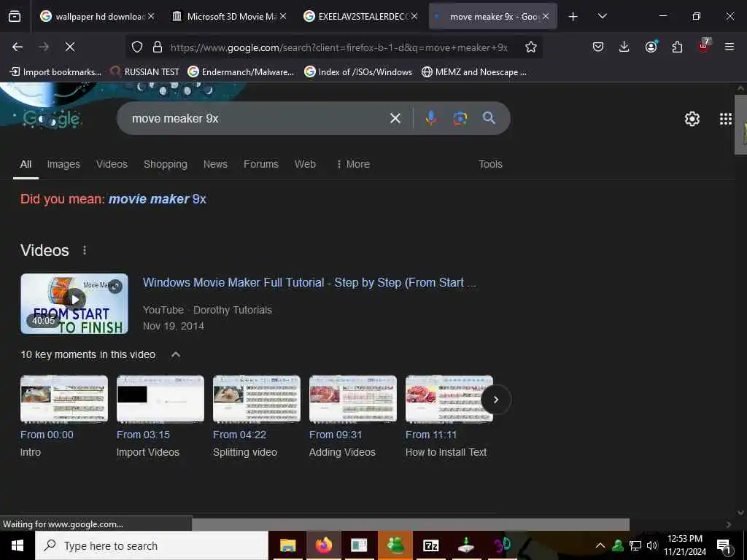Select the Forums results tab
Screen dimensions: 747x560
pyautogui.click(x=261, y=164)
